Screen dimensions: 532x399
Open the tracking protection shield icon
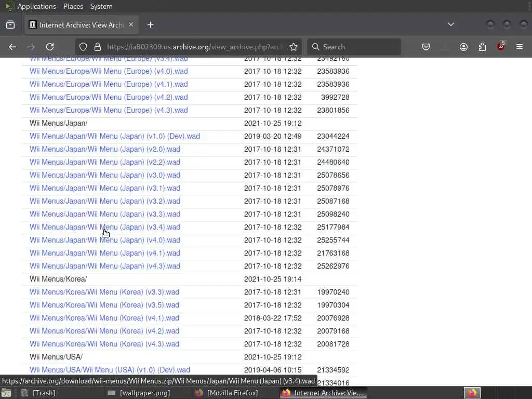pos(83,47)
